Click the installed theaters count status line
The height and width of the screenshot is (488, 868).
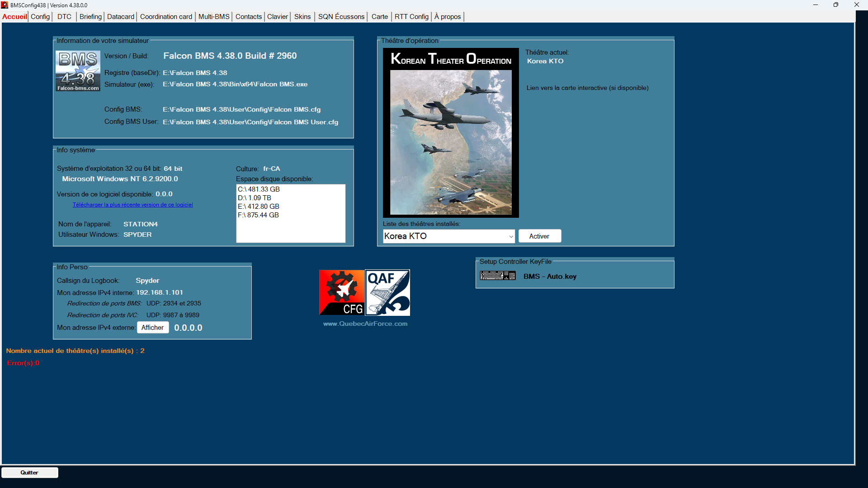pos(75,351)
